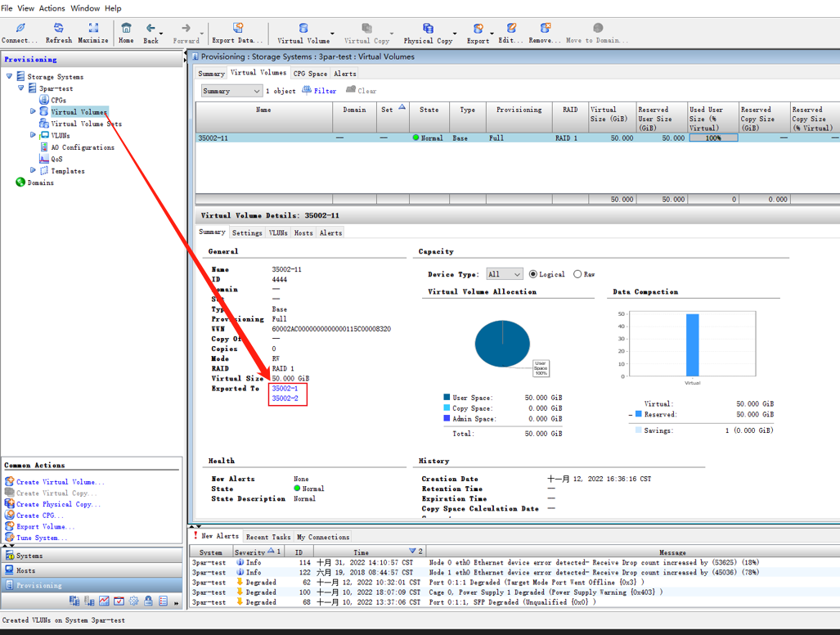Switch to the details Hosts tab
Viewport: 840px width, 635px height.
coord(303,232)
